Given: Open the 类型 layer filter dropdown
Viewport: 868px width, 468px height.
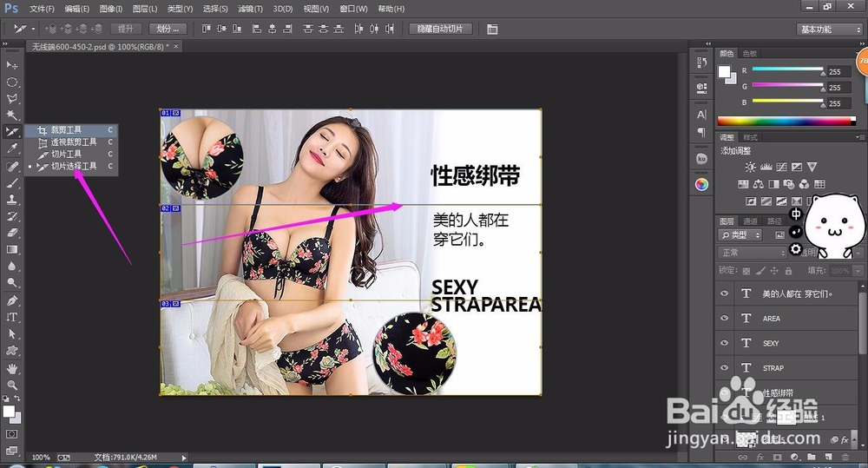Looking at the screenshot, I should (740, 234).
